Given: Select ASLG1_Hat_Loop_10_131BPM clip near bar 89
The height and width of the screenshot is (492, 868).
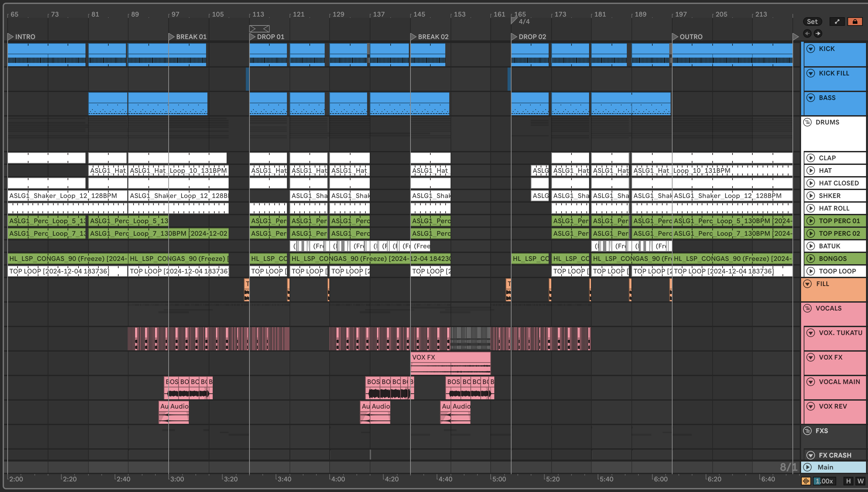Looking at the screenshot, I should (178, 171).
